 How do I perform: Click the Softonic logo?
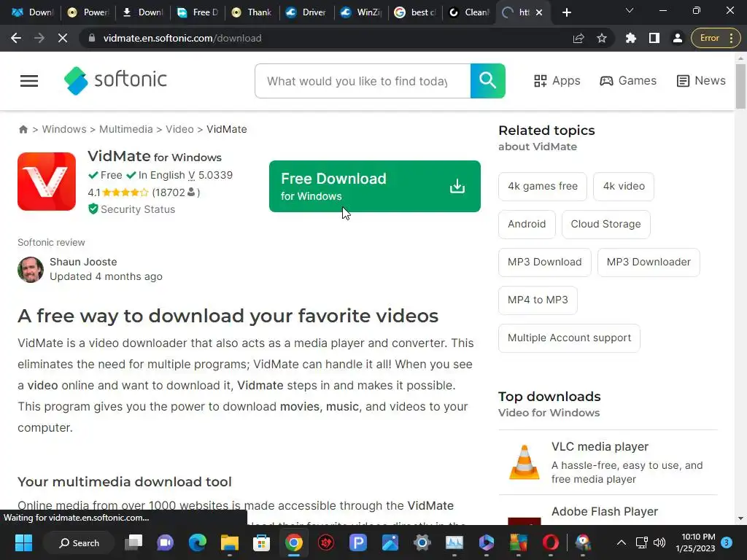(x=116, y=80)
